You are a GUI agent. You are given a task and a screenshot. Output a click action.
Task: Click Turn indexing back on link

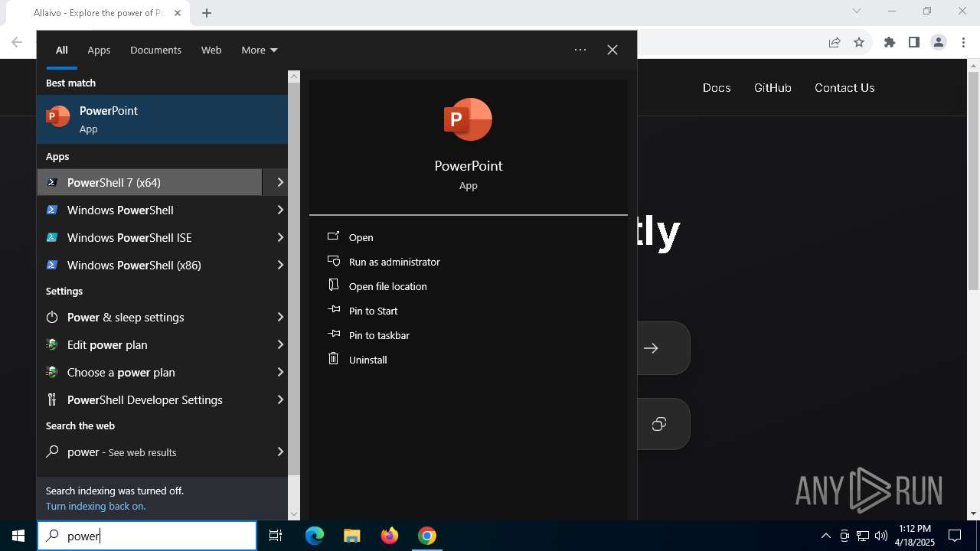tap(96, 506)
